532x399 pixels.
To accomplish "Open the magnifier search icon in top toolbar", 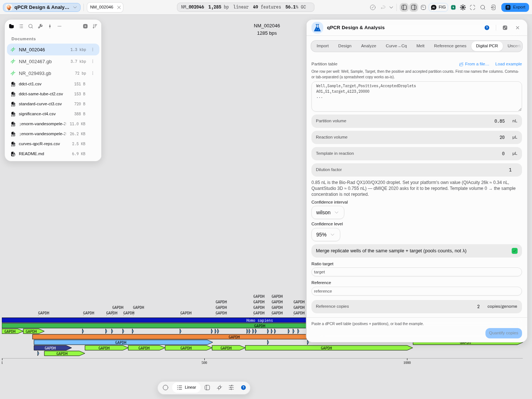I will coord(483,7).
